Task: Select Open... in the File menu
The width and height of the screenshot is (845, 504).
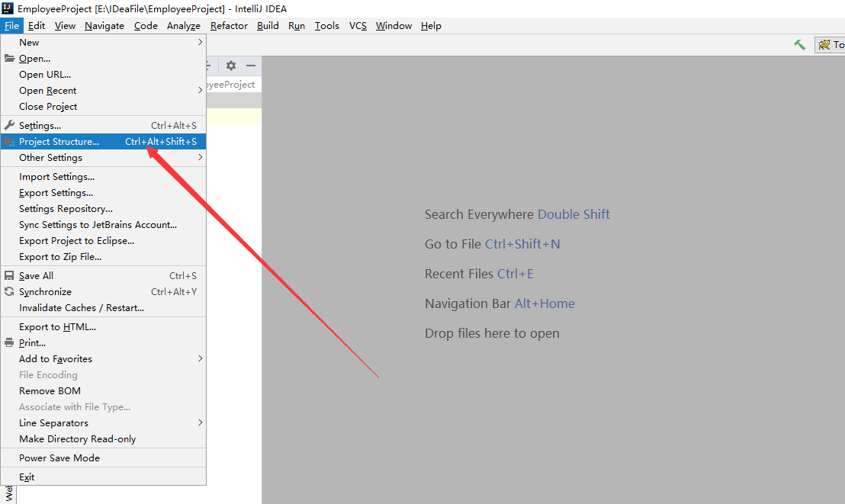Action: click(x=104, y=58)
